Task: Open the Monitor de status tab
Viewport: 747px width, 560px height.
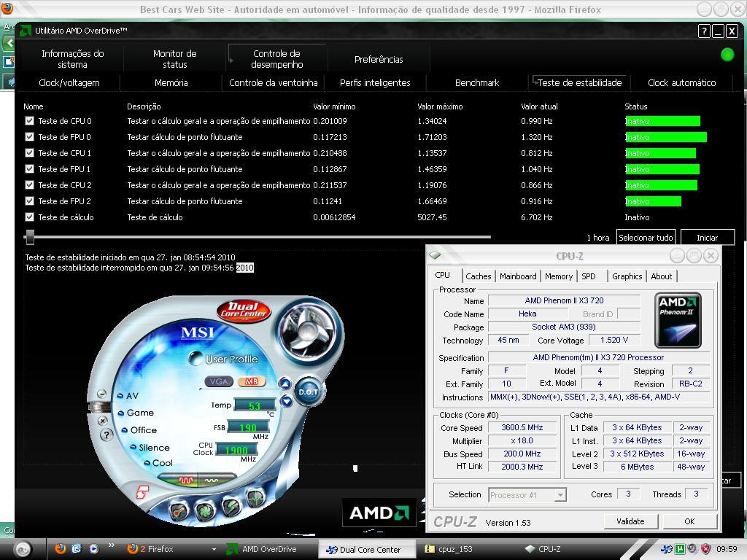Action: tap(175, 59)
